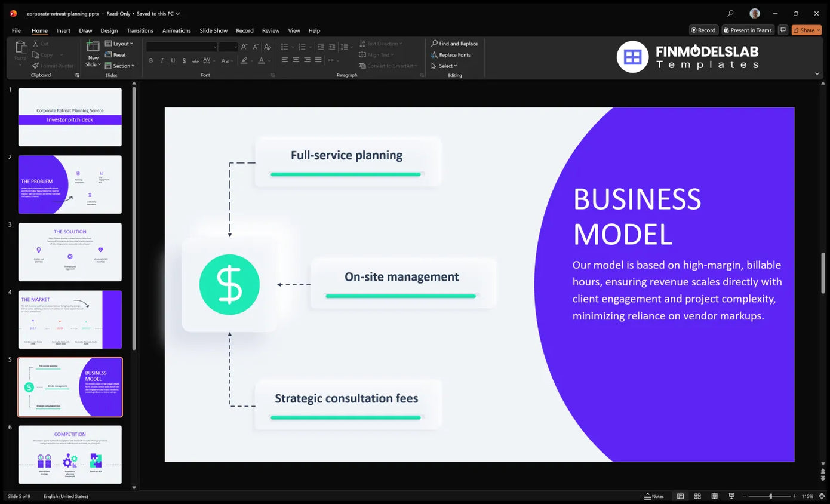This screenshot has width=830, height=504.
Task: Click the Bold formatting icon
Action: [x=151, y=60]
